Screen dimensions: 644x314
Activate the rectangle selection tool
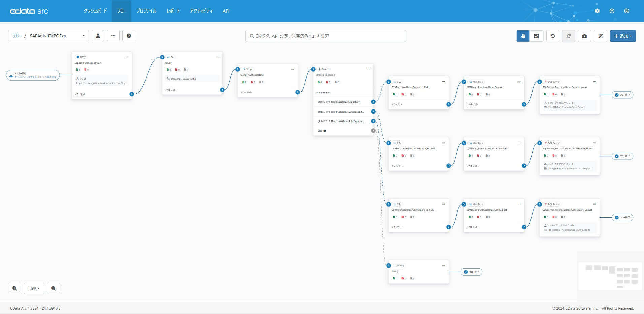(x=536, y=36)
